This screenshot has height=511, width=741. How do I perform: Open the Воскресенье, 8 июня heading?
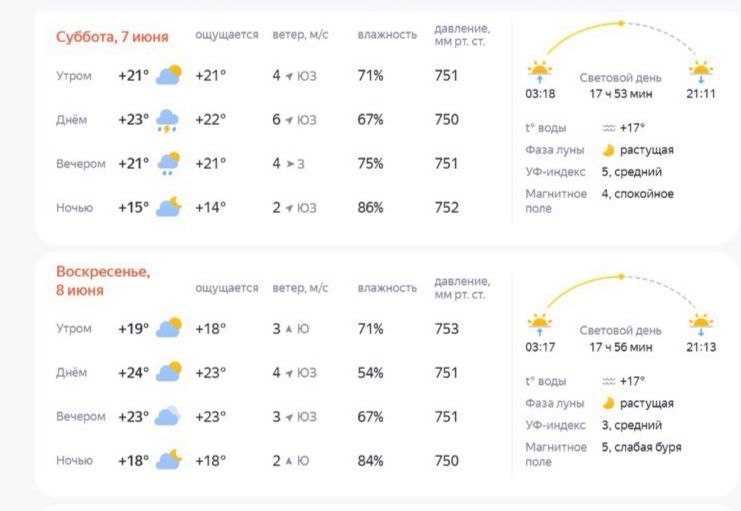pos(103,281)
